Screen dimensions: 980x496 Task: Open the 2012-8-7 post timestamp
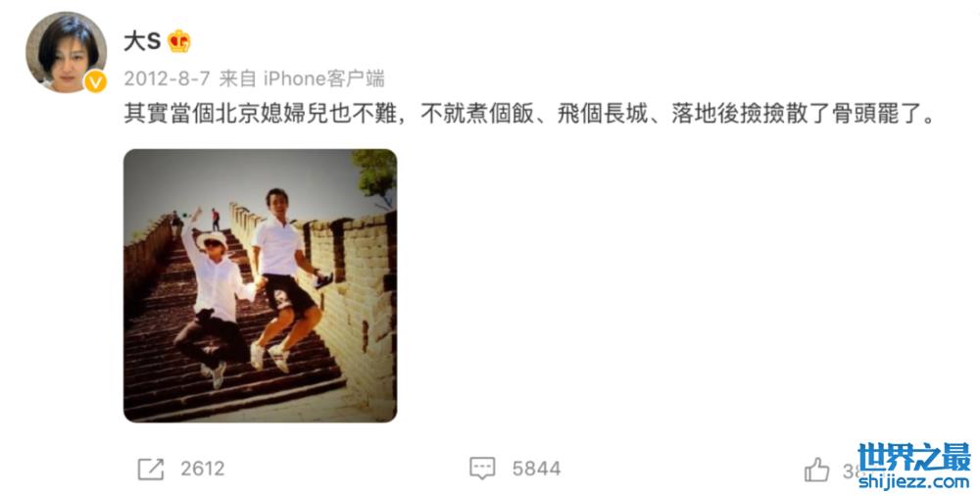167,78
